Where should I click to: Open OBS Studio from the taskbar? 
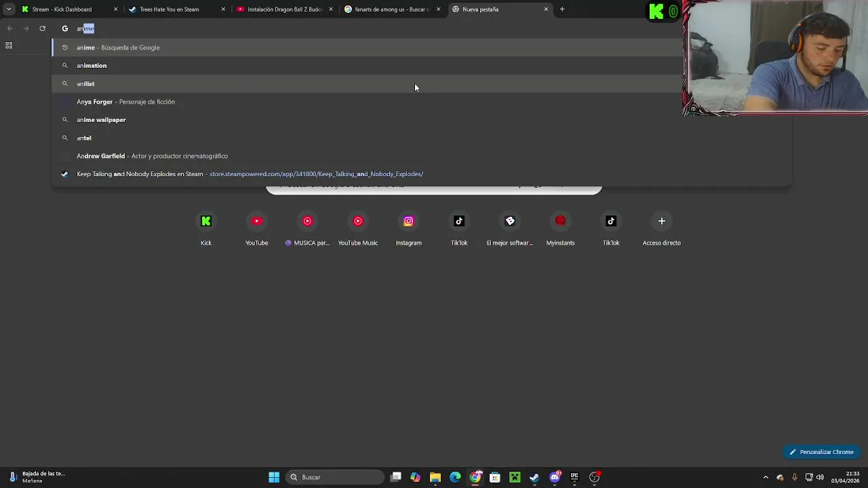(x=594, y=477)
